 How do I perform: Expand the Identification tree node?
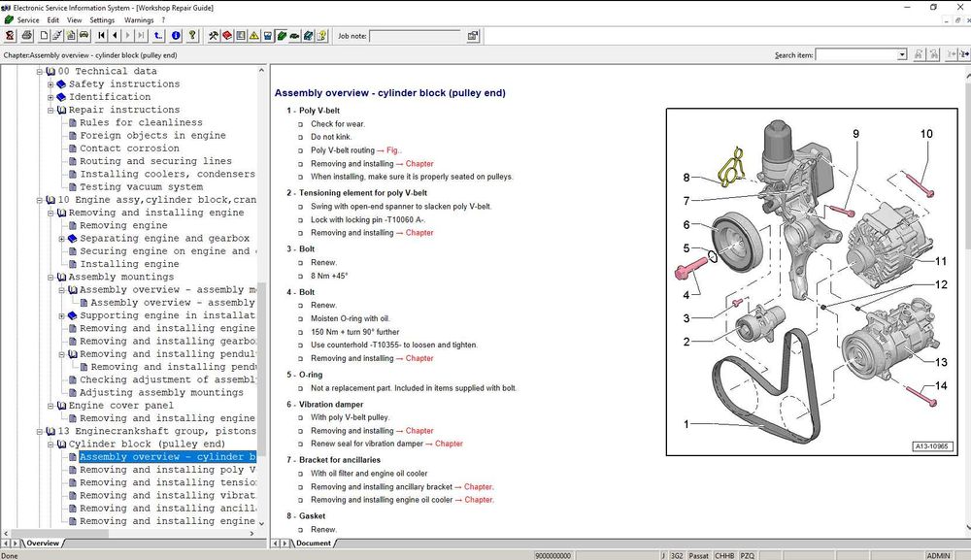tap(50, 97)
